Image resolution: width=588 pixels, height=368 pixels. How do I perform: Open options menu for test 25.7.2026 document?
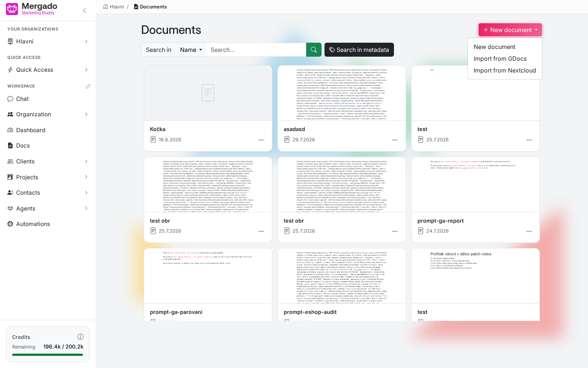529,140
